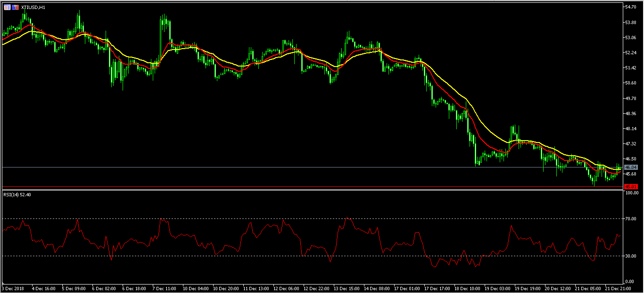Click the 6 Dec 18:00 time label
644x293 pixels.
pyautogui.click(x=134, y=288)
